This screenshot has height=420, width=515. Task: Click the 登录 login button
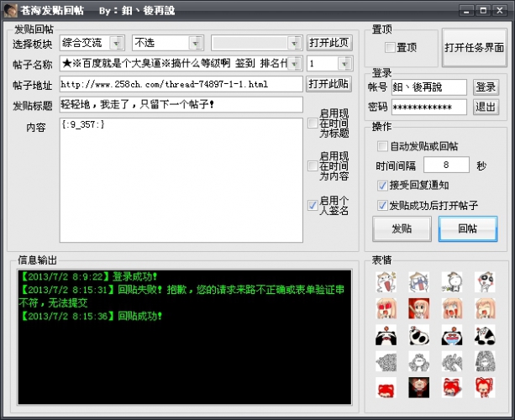485,87
